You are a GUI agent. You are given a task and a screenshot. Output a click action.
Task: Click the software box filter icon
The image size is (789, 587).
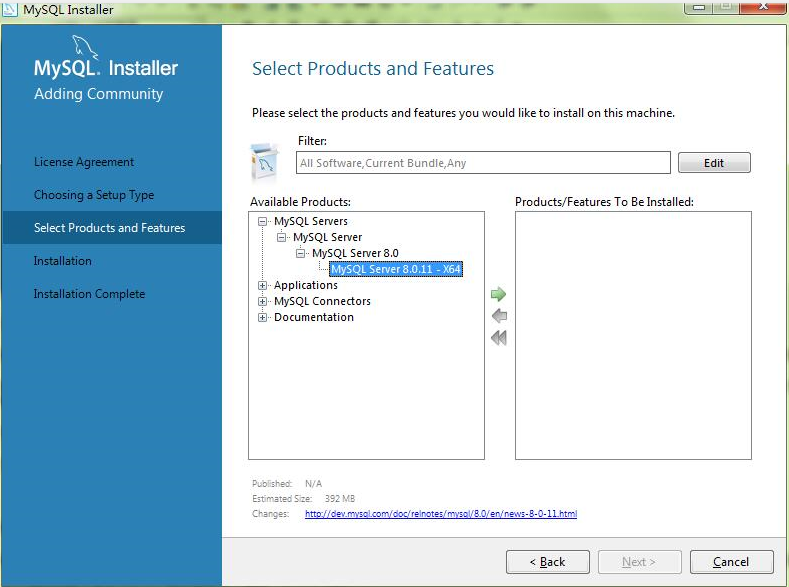click(x=265, y=161)
